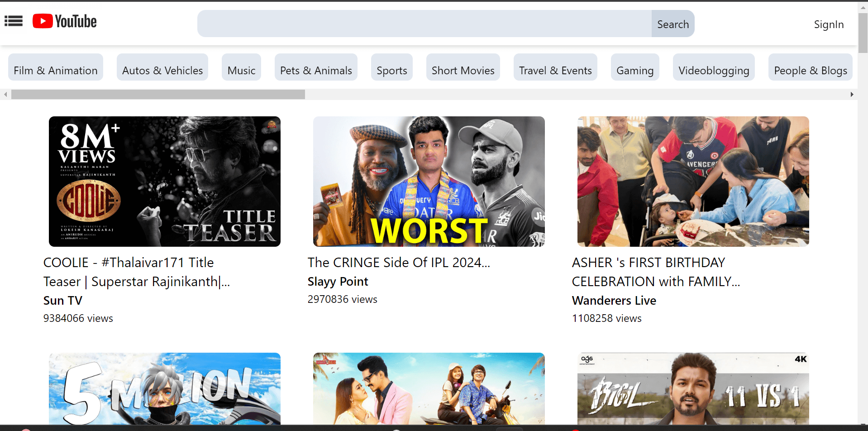Focus the search input field

tap(424, 24)
